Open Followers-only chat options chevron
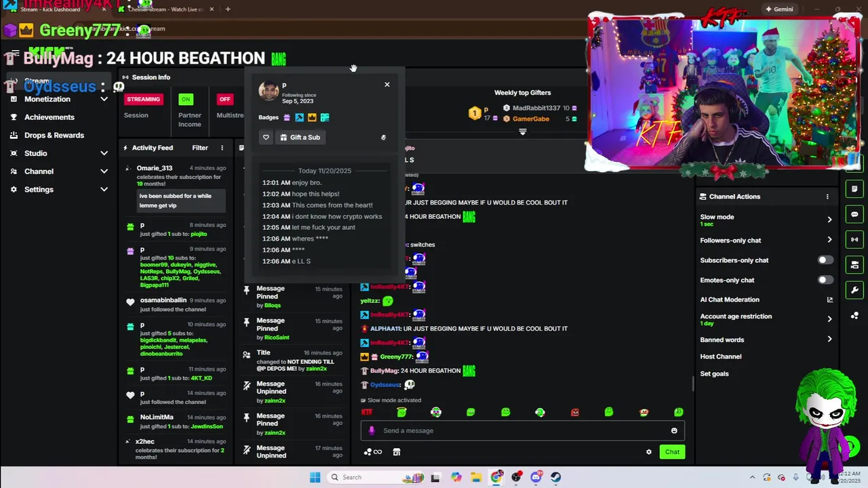 (829, 240)
